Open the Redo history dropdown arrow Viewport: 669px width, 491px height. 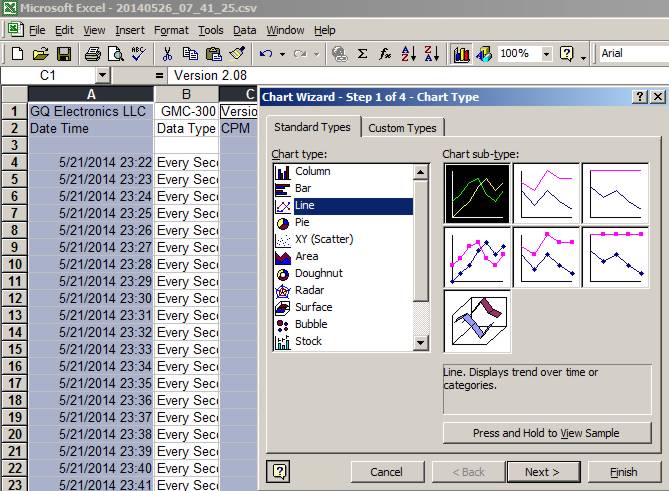coord(316,54)
